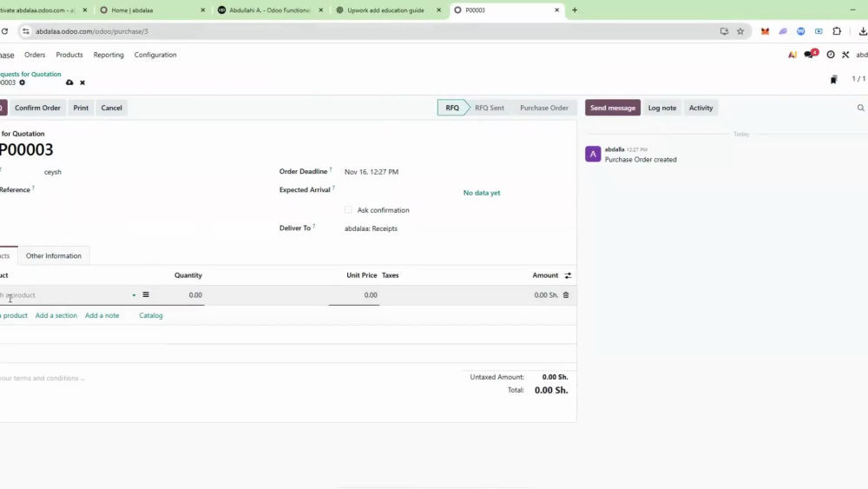Image resolution: width=868 pixels, height=489 pixels.
Task: Open the Reporting menu
Action: click(108, 55)
